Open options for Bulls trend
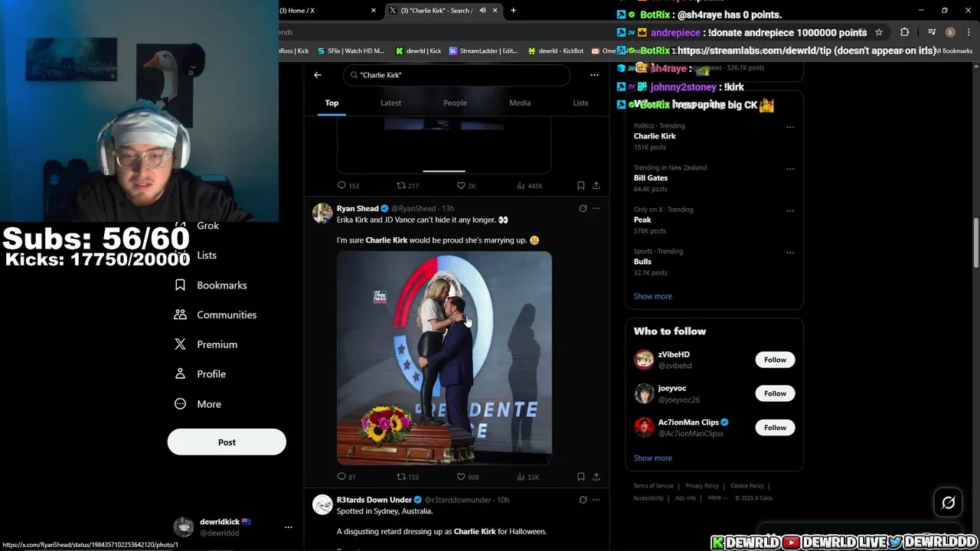Screen dimensions: 980x551 tap(790, 253)
